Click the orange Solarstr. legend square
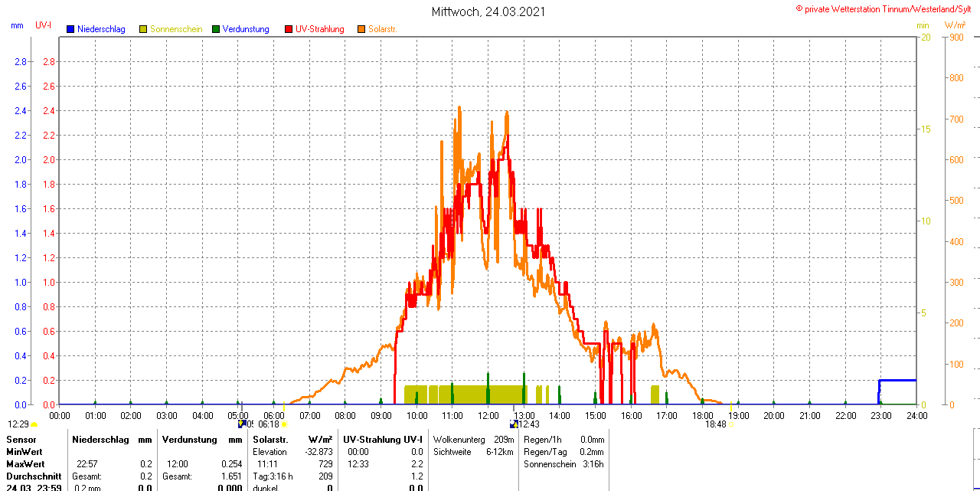The image size is (980, 491). pyautogui.click(x=361, y=29)
